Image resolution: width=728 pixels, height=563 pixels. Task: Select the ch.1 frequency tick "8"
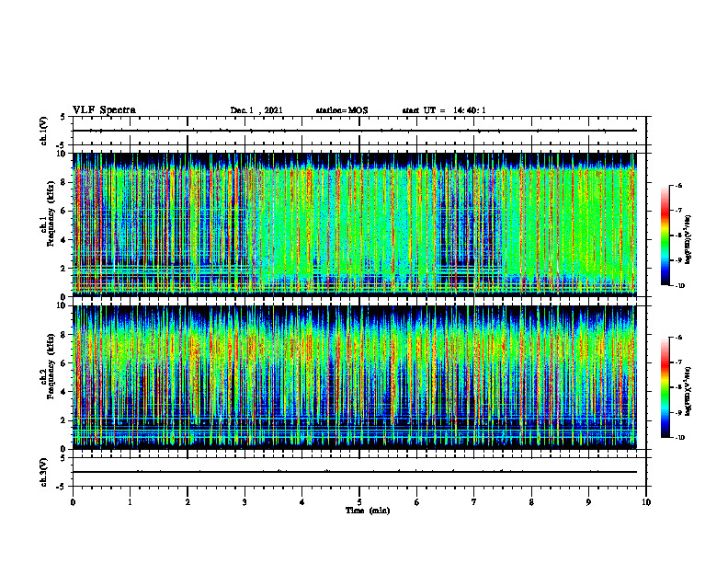(x=63, y=182)
